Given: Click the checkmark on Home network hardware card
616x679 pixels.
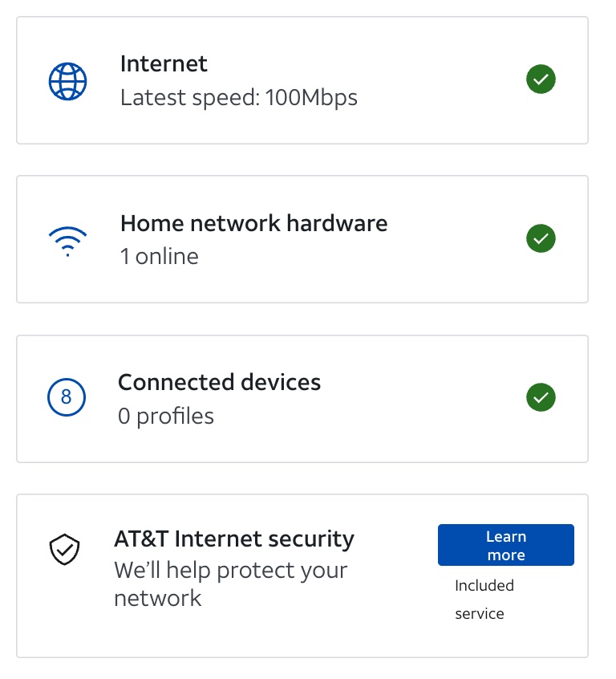Looking at the screenshot, I should [541, 238].
